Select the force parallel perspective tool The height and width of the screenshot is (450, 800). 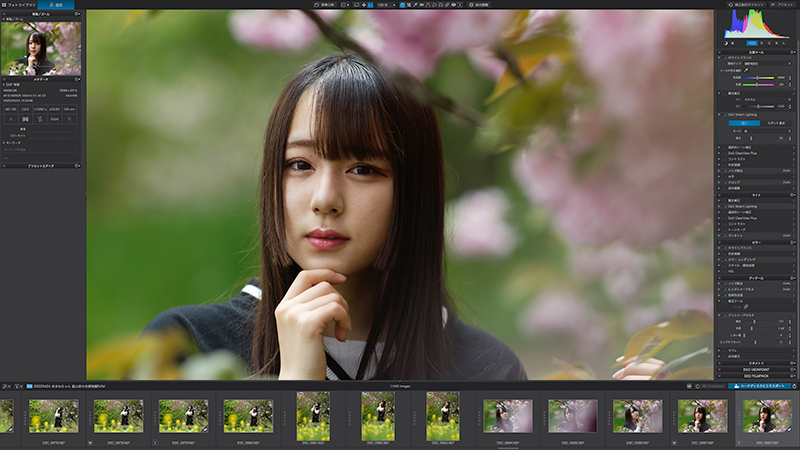(x=428, y=5)
